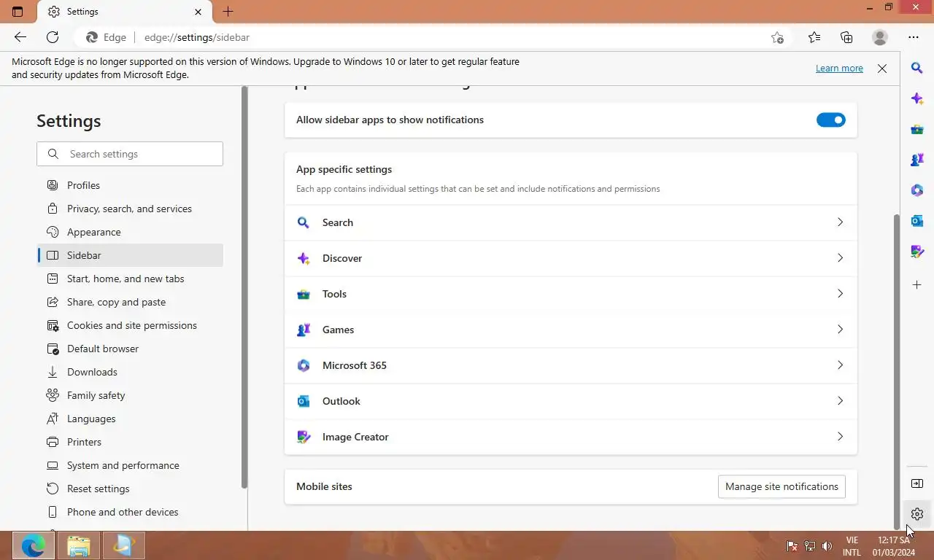Open File Explorer from the taskbar
Image resolution: width=934 pixels, height=560 pixels.
click(x=79, y=545)
